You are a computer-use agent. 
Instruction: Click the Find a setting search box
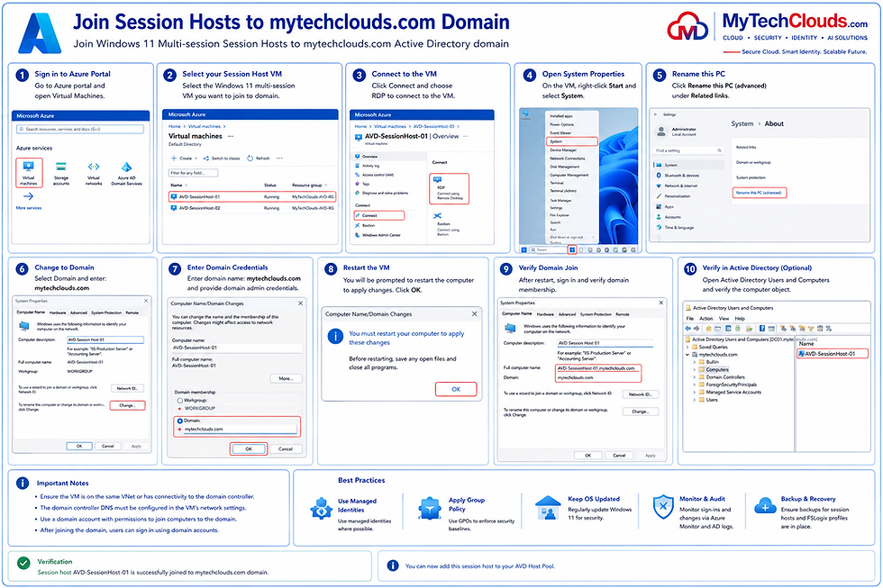[688, 150]
